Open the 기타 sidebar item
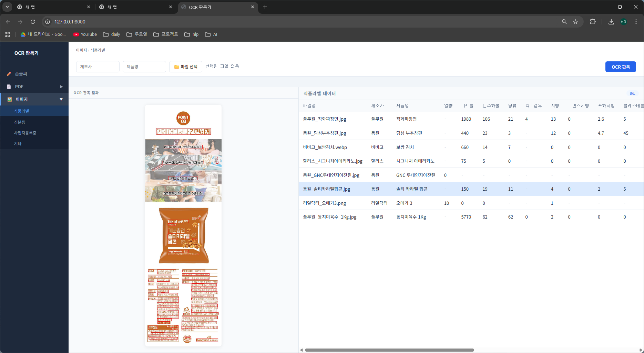This screenshot has width=644, height=353. tap(34, 143)
